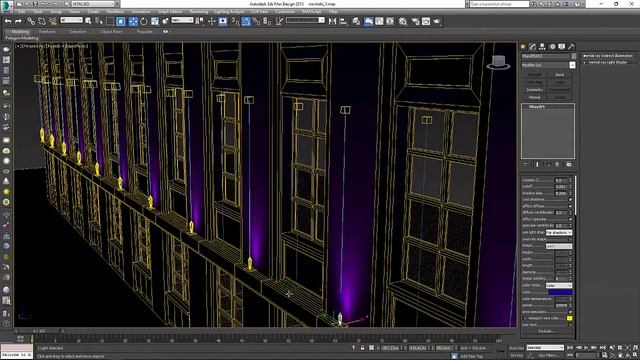Open the Hierarchy command panel tab
Screen dimensions: 640x360
pos(542,47)
